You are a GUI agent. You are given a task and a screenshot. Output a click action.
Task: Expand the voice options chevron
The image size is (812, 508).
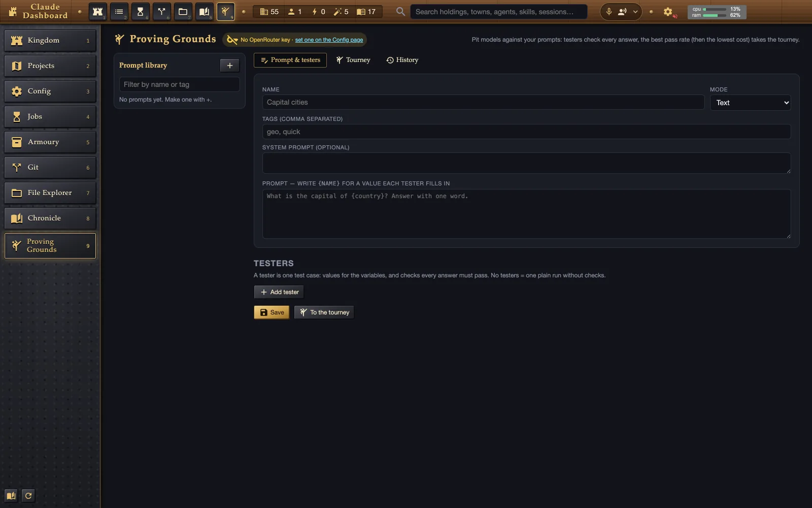coord(635,12)
